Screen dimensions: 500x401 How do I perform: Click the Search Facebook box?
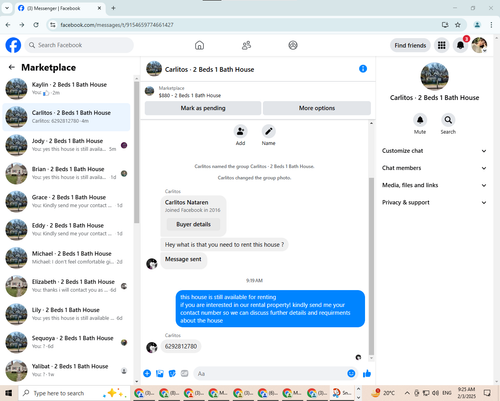79,45
